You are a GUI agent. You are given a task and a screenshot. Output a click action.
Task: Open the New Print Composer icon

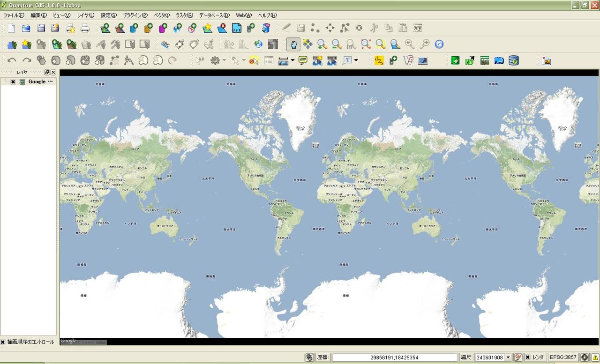70,28
